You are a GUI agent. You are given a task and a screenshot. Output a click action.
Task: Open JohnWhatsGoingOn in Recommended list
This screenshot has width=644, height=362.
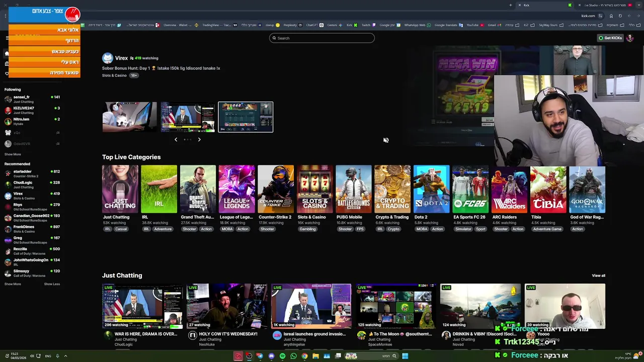click(32, 262)
